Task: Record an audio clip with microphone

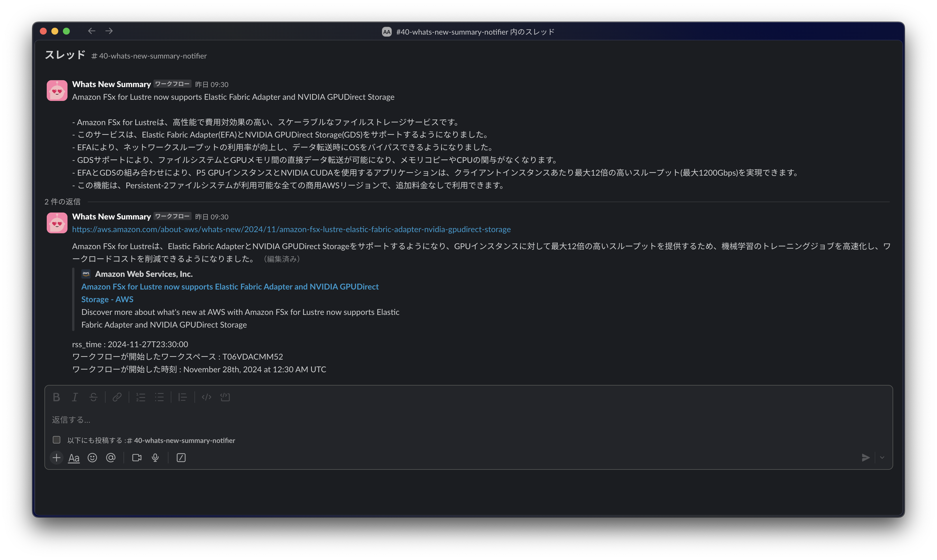Action: [155, 458]
